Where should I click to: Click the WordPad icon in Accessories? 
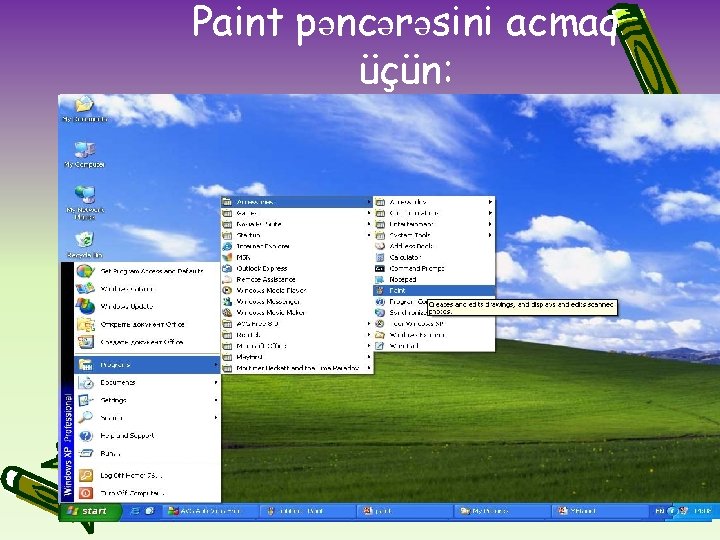click(x=380, y=346)
